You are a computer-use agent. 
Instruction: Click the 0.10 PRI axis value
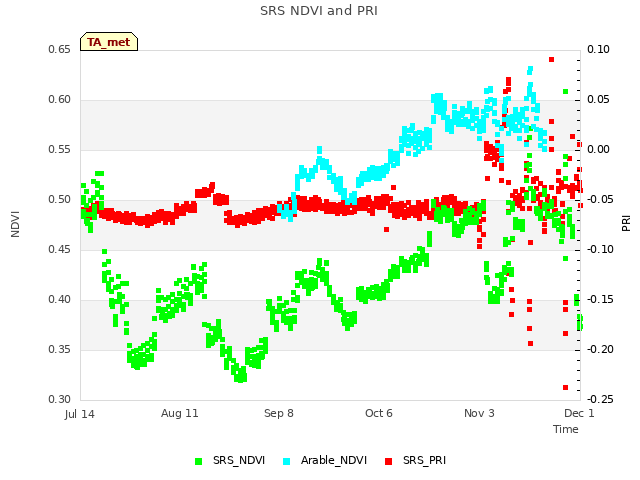(x=598, y=50)
